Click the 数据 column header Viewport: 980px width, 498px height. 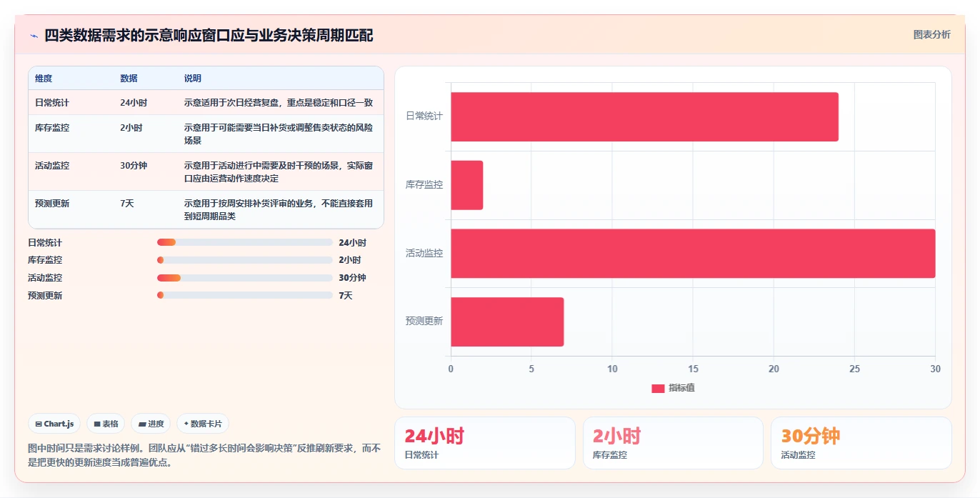(x=129, y=79)
